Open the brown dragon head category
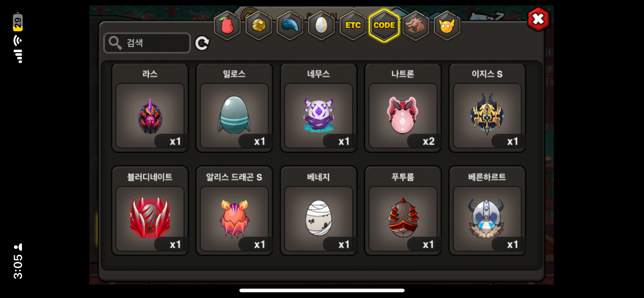The image size is (644, 298). click(415, 26)
